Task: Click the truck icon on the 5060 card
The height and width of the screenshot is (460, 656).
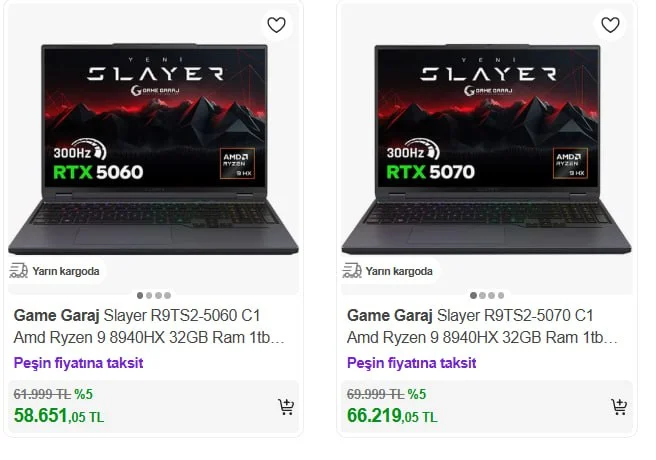Action: (19, 270)
